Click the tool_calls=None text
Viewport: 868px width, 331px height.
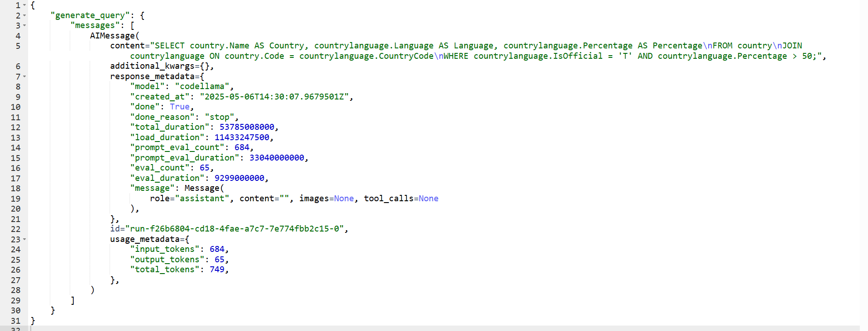401,199
